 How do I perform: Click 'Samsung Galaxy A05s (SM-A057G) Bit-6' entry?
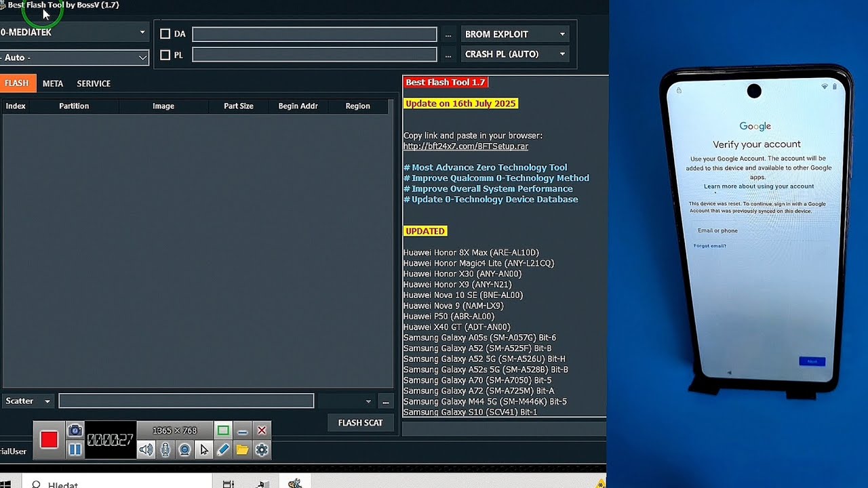pos(479,338)
